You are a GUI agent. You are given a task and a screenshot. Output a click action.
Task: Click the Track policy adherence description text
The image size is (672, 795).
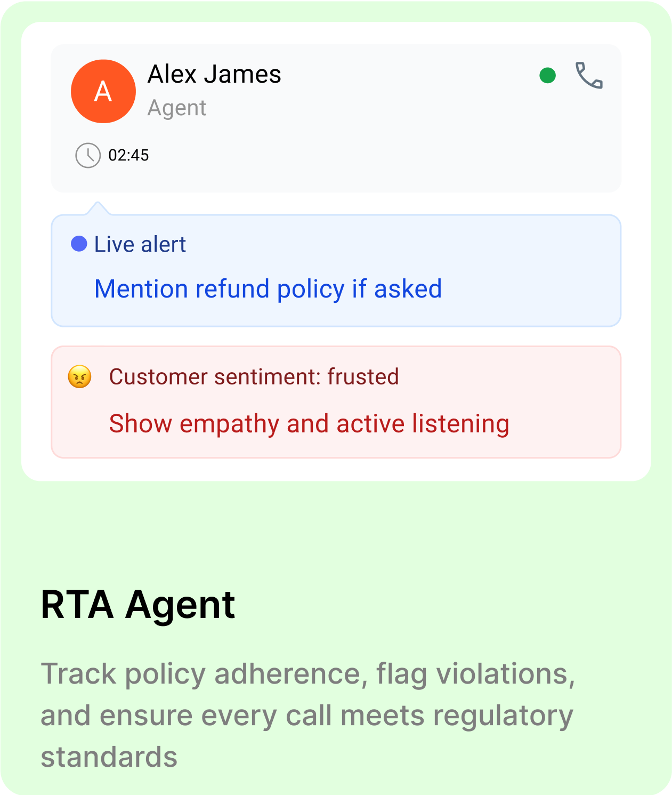308,715
